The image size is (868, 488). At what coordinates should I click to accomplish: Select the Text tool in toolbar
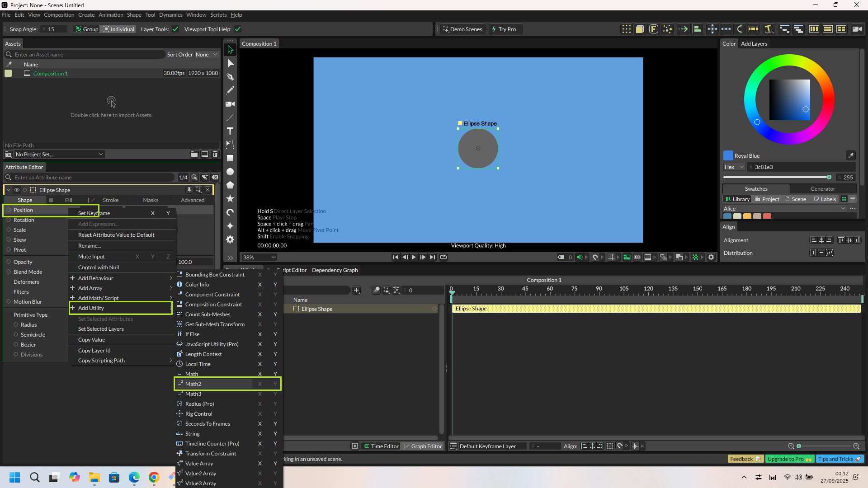(230, 131)
